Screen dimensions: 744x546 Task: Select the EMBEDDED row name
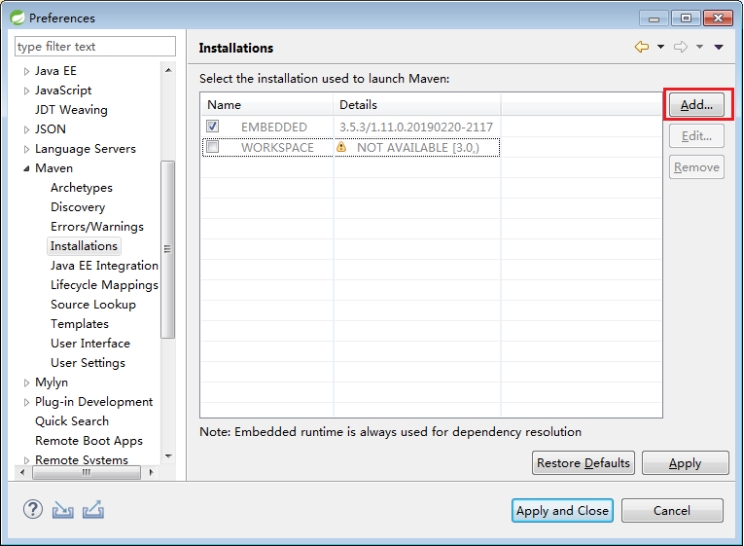(274, 127)
